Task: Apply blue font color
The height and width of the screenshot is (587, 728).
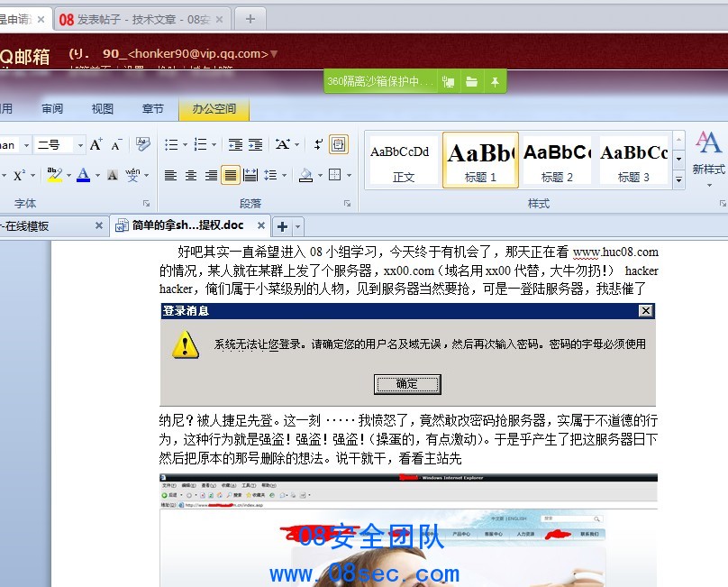Action: click(x=84, y=175)
